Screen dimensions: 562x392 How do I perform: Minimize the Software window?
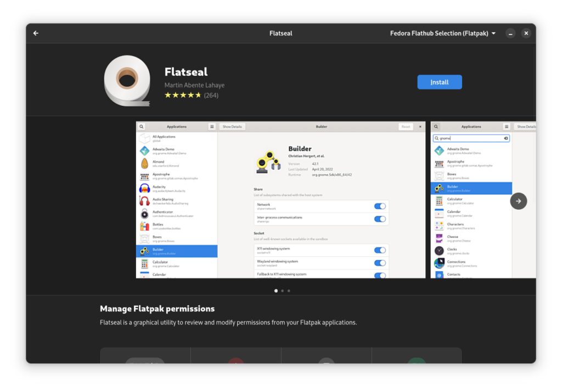tap(510, 33)
